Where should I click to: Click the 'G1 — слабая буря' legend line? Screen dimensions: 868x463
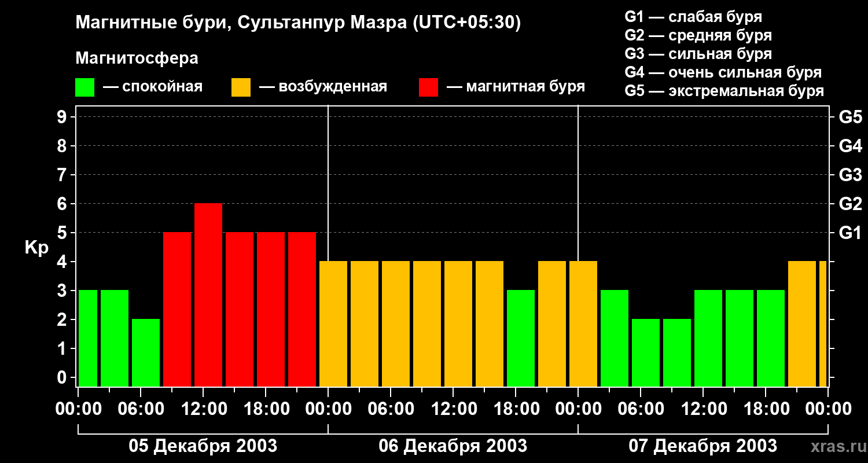693,17
